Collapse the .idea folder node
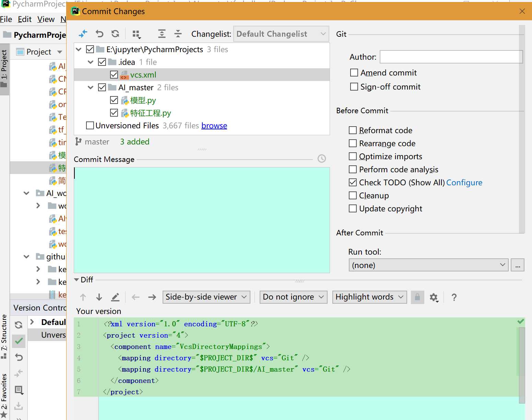The image size is (532, 420). (x=91, y=62)
